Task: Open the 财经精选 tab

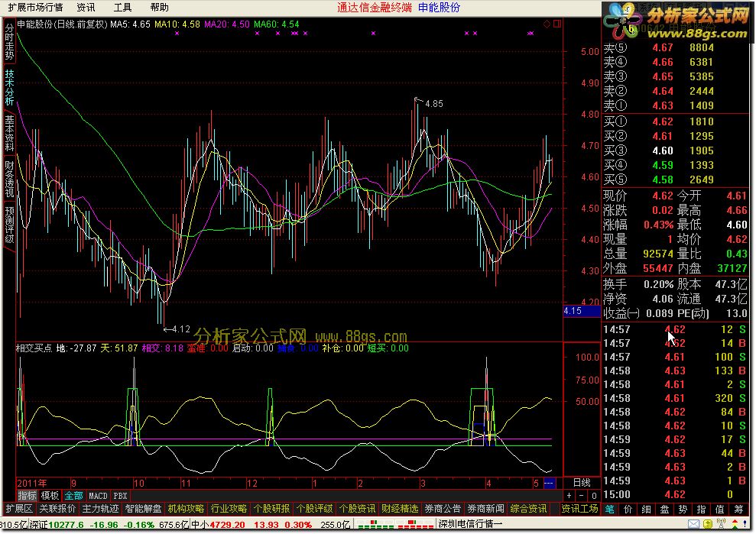Action: coord(400,509)
